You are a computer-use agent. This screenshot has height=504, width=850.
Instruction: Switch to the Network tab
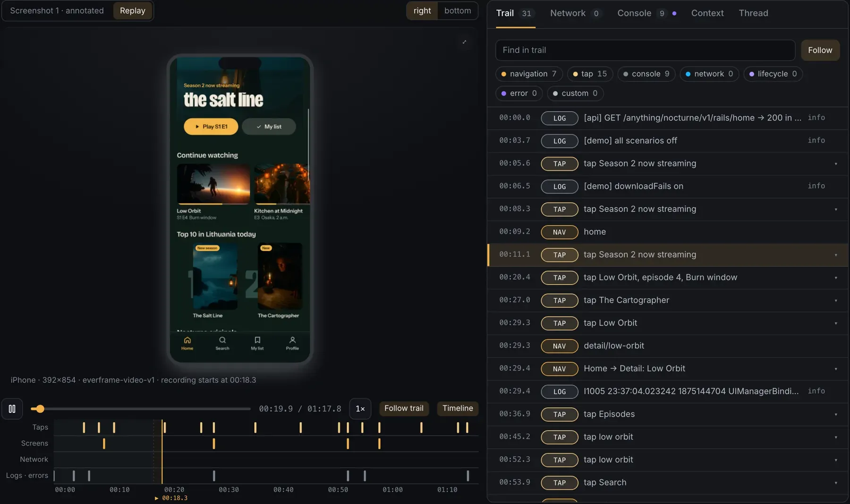575,13
